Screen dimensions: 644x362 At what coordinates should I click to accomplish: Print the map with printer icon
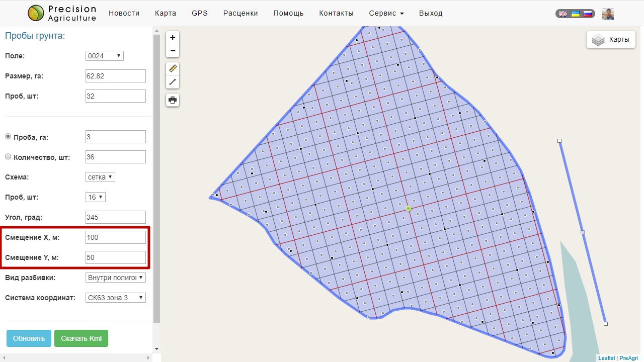(173, 100)
